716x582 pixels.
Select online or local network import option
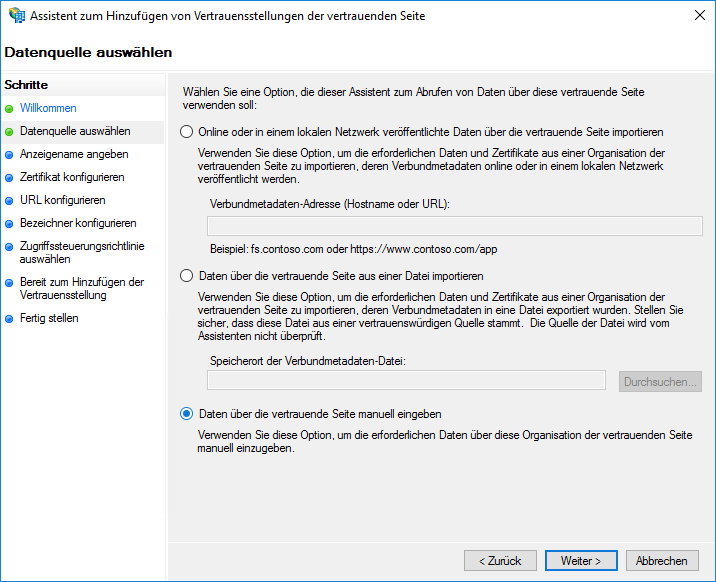pos(186,132)
